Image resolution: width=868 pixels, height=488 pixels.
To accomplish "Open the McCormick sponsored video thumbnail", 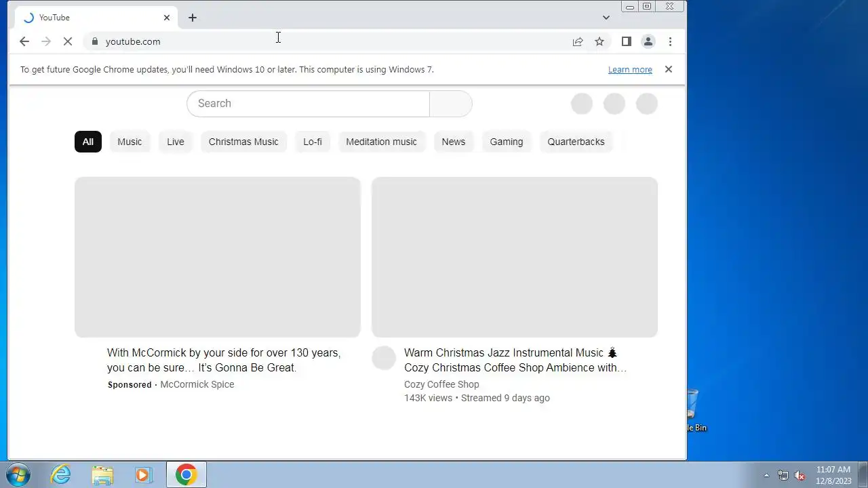I will click(218, 257).
